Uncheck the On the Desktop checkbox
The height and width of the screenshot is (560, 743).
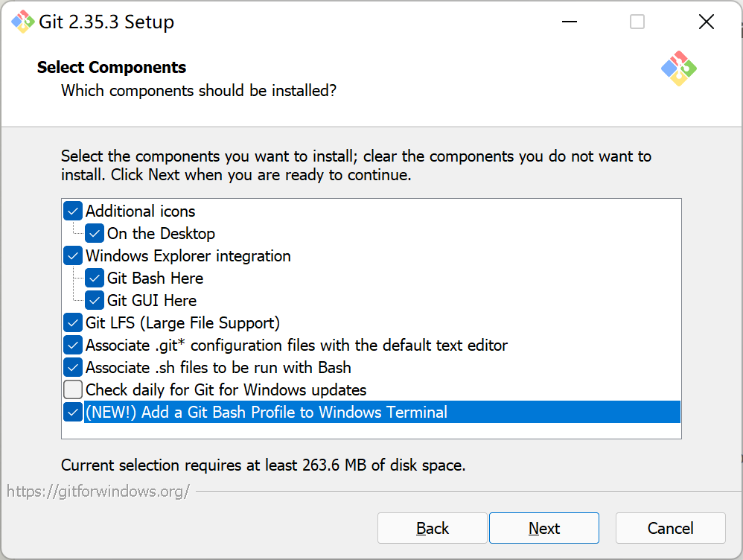[95, 234]
